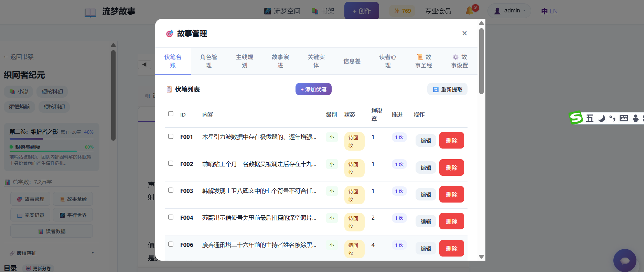Expand the admin user dropdown
Viewport: 644px width, 272px height.
[x=509, y=11]
